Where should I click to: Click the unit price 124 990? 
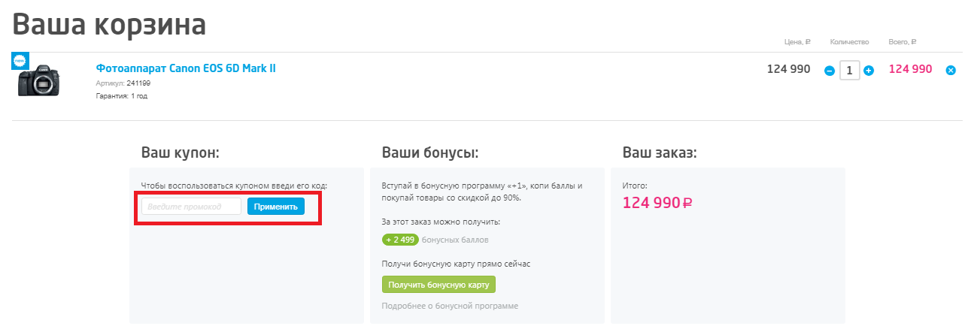788,69
